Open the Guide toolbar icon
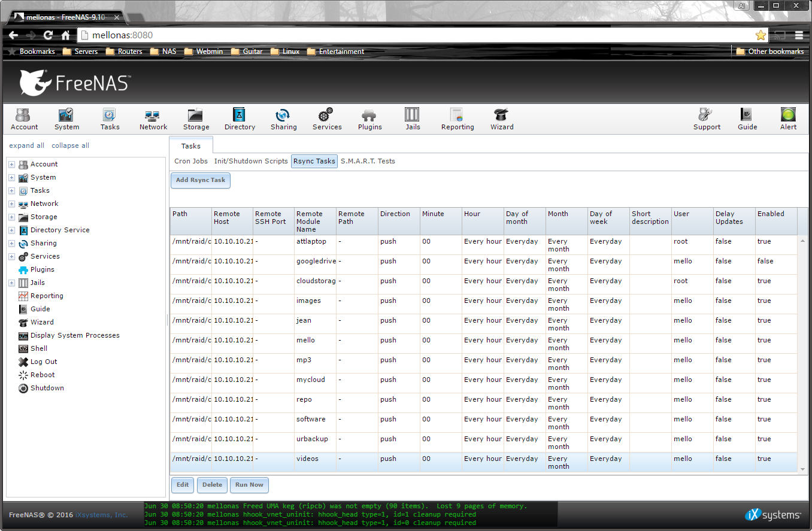 (747, 119)
